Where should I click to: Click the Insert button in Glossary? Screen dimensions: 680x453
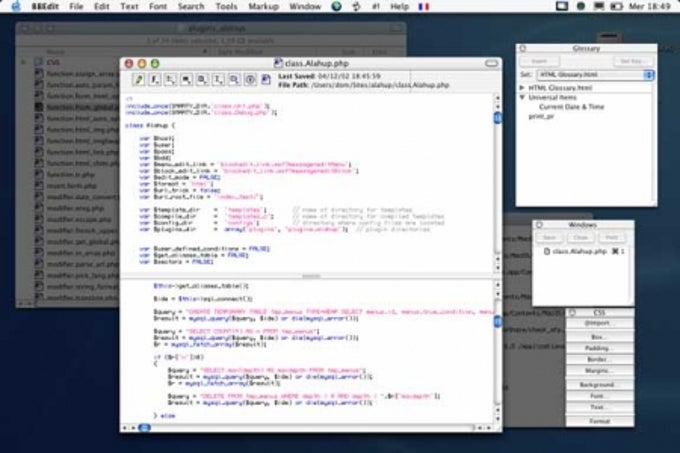(x=539, y=61)
